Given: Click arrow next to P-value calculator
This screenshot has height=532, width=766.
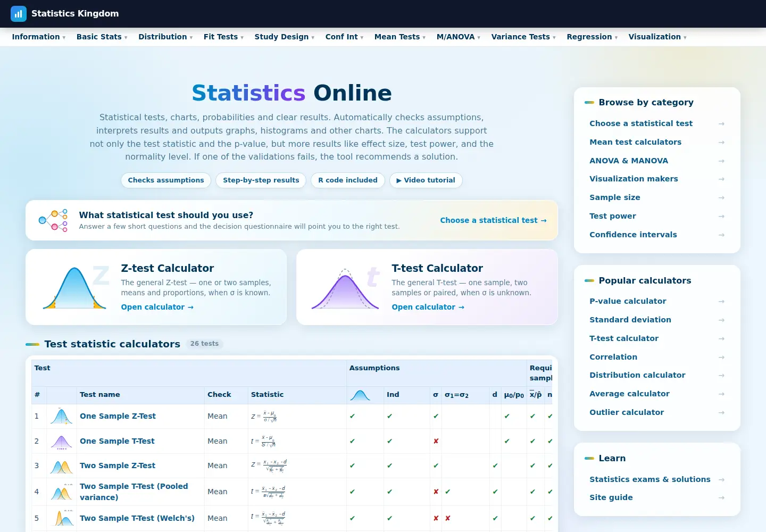Looking at the screenshot, I should click(x=721, y=302).
